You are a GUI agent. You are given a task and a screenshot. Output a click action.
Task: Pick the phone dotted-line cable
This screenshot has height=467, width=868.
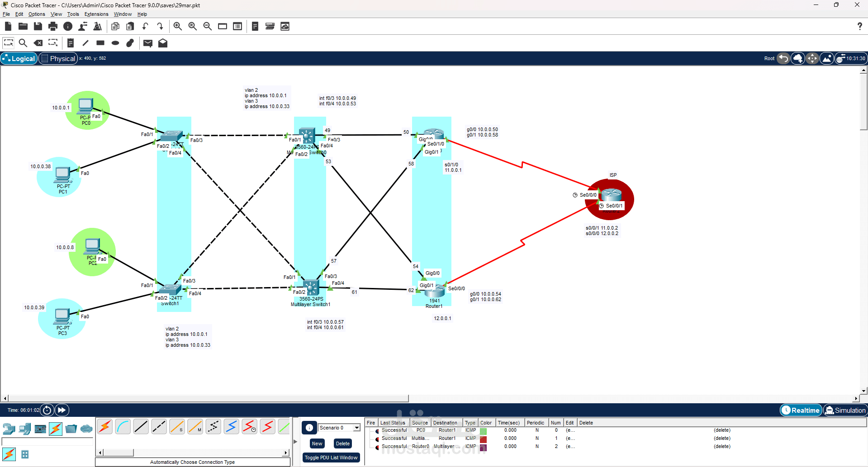[213, 427]
